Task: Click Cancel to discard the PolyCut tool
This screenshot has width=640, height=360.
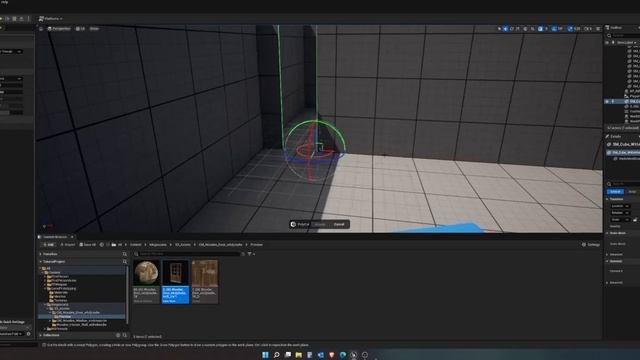Action: click(339, 224)
